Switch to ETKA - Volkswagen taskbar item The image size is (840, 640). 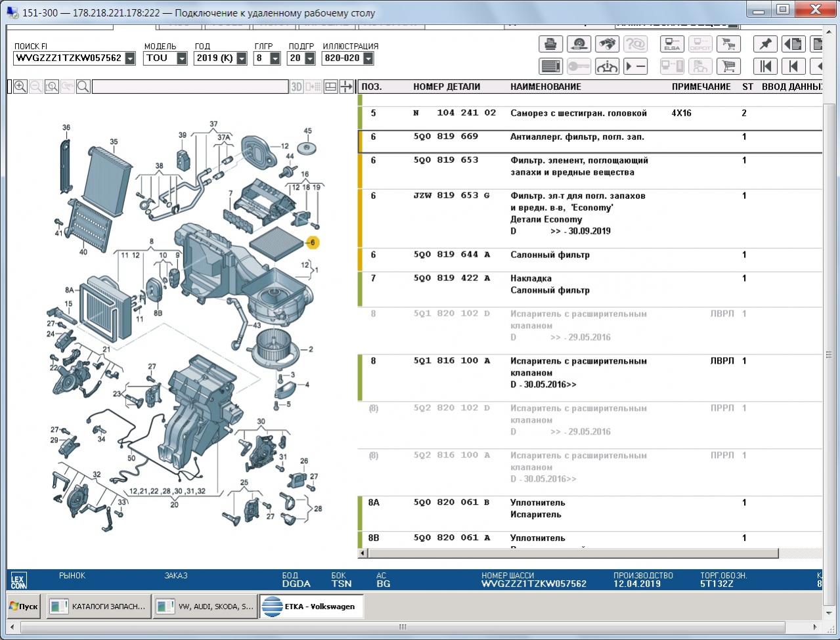pyautogui.click(x=311, y=607)
